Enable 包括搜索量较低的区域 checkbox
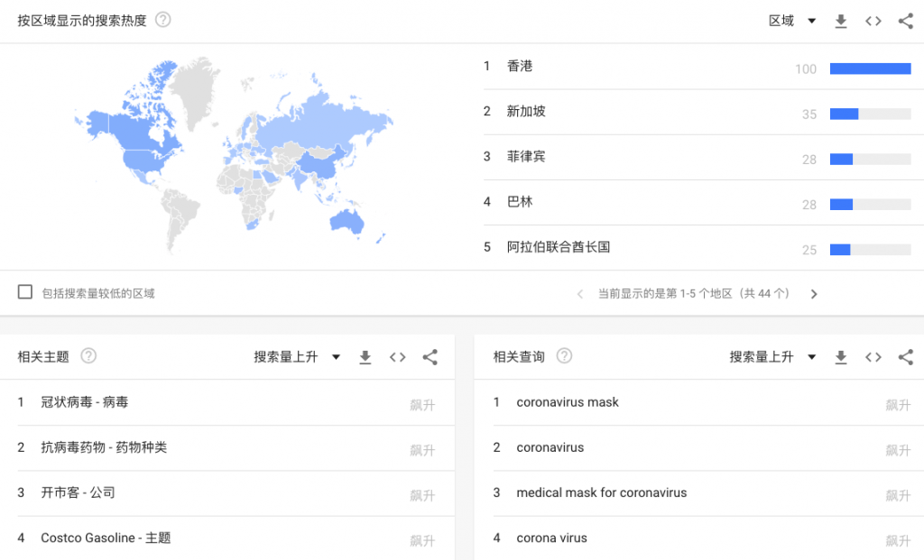 click(x=25, y=292)
